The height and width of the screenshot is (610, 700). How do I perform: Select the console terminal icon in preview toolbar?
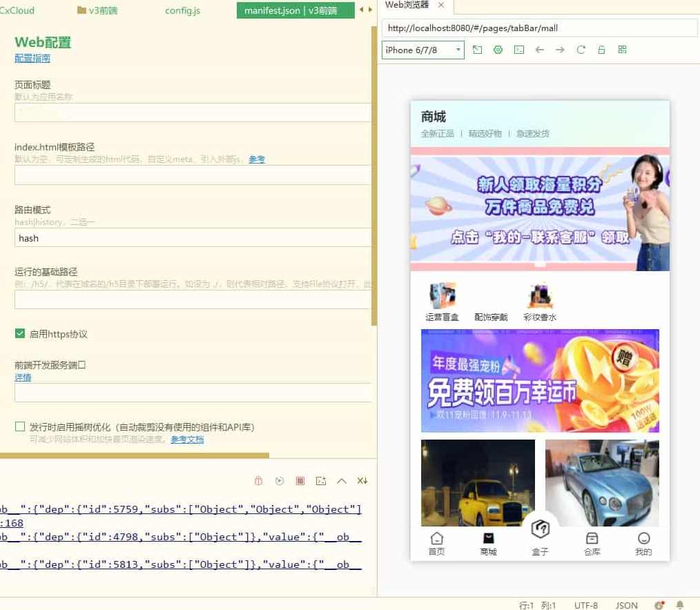click(519, 49)
